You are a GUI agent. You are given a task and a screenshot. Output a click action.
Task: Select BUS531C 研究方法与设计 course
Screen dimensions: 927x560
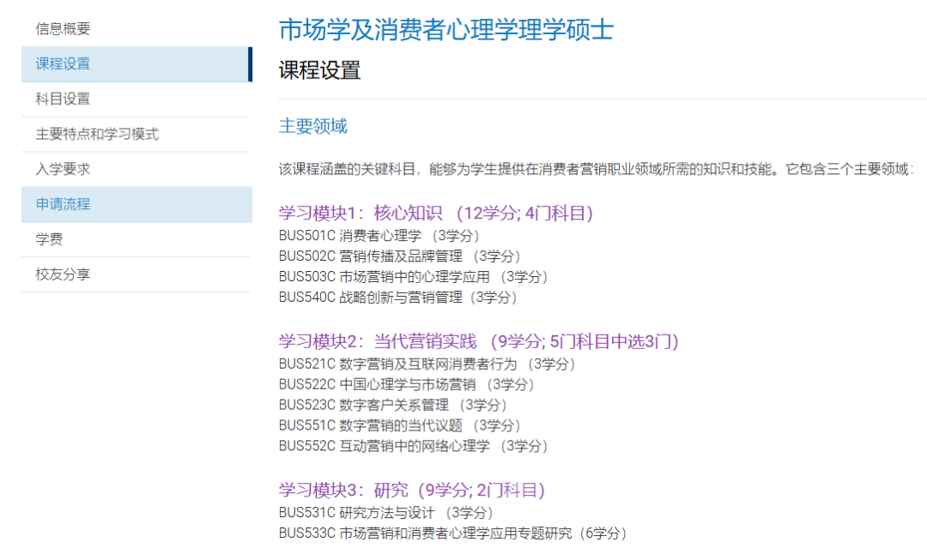pyautogui.click(x=386, y=513)
